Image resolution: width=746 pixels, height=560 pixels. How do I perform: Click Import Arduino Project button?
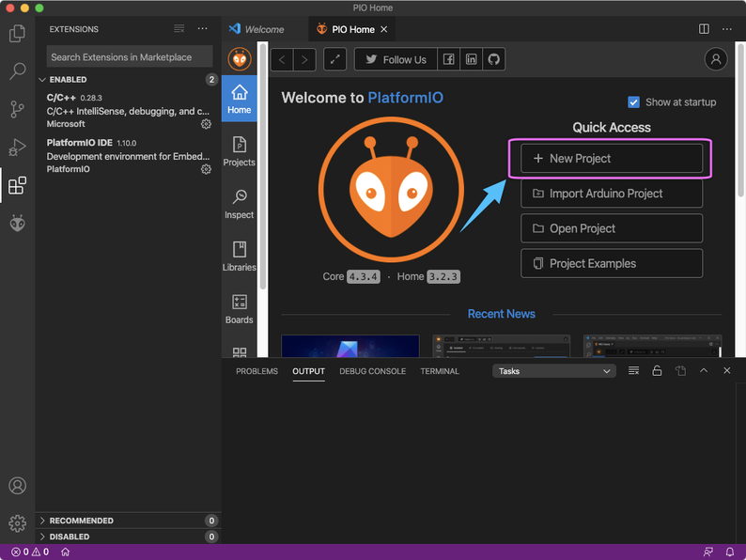click(612, 194)
